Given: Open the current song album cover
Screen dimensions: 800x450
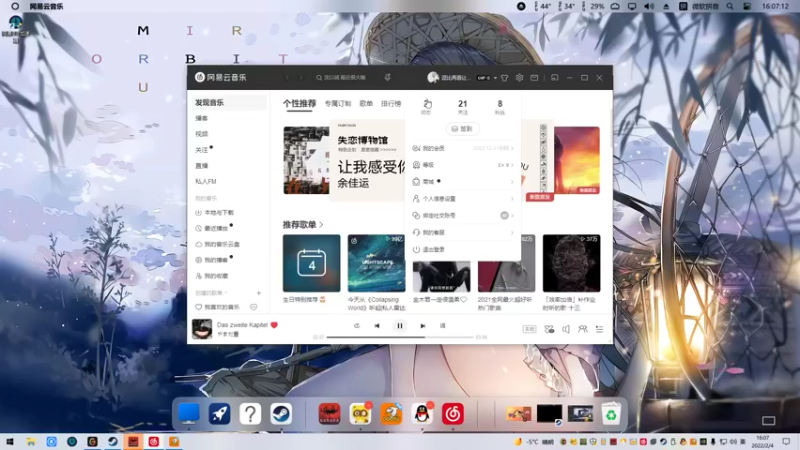Looking at the screenshot, I should [x=202, y=329].
